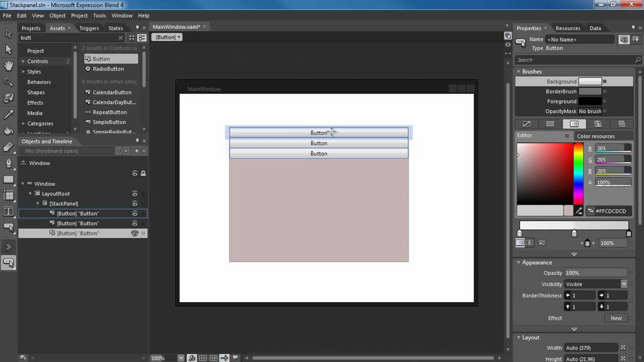Collapse the StackPanel tree node

point(38,204)
